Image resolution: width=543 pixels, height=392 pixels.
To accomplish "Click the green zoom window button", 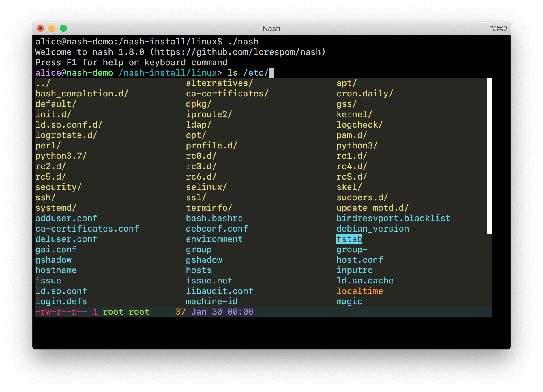I will point(63,28).
